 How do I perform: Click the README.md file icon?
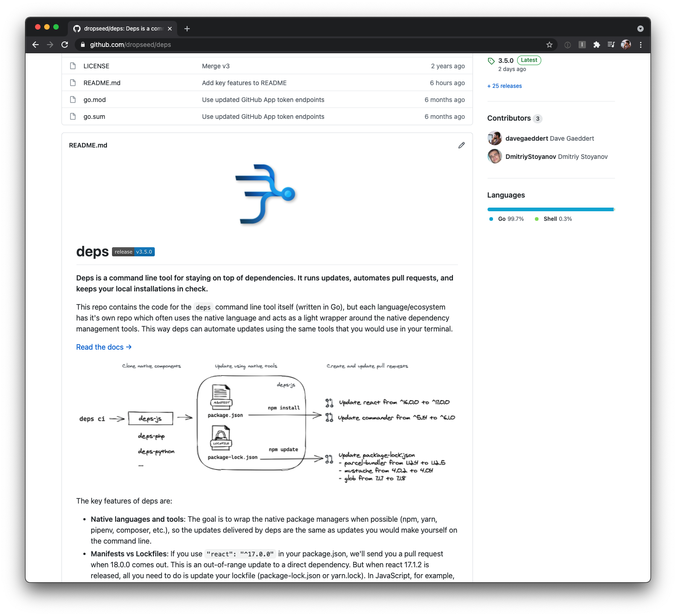tap(73, 83)
